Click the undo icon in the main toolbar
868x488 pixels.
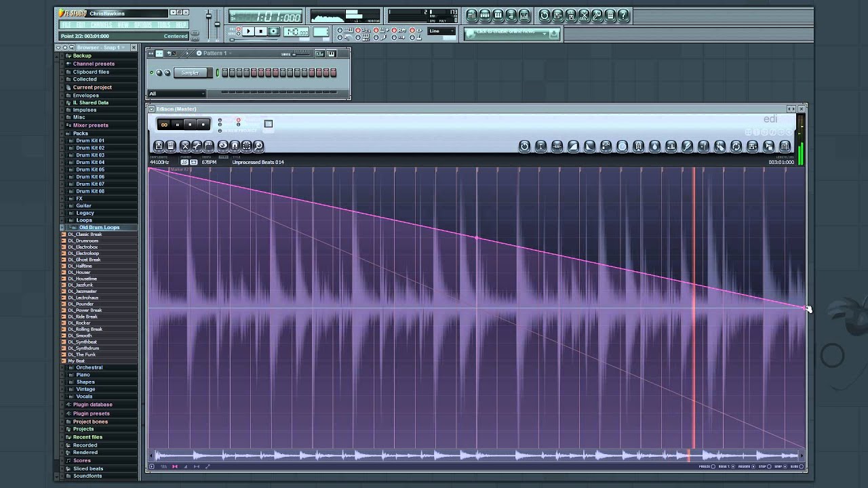click(545, 15)
